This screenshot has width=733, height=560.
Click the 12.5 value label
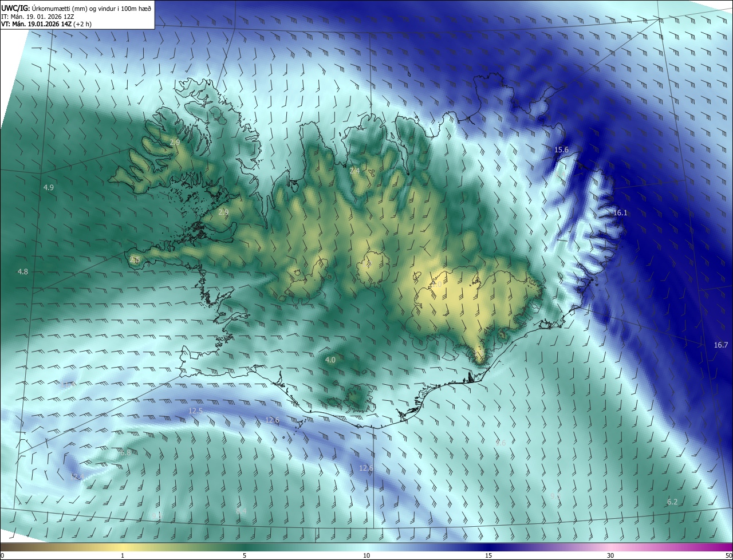click(195, 411)
